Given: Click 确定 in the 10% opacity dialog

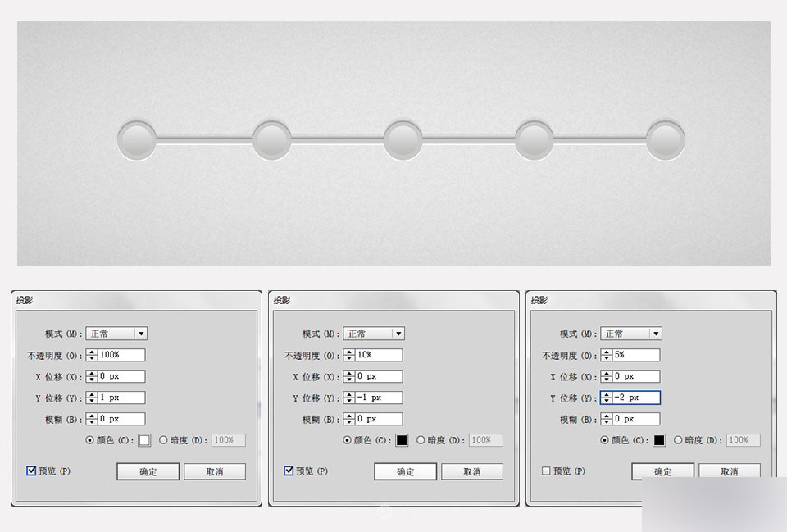Looking at the screenshot, I should pyautogui.click(x=406, y=472).
